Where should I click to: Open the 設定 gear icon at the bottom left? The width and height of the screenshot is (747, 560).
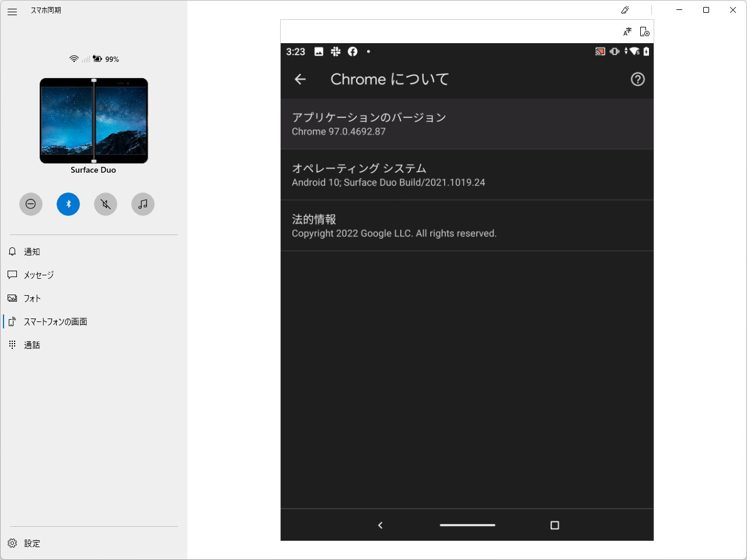13,543
